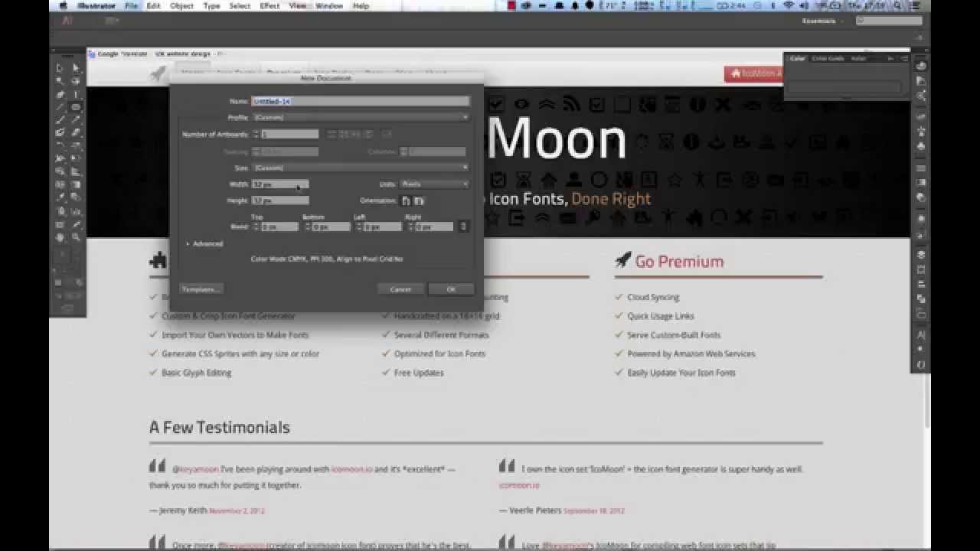Open the Color Guide dock icon
The height and width of the screenshot is (551, 980).
pos(921,80)
